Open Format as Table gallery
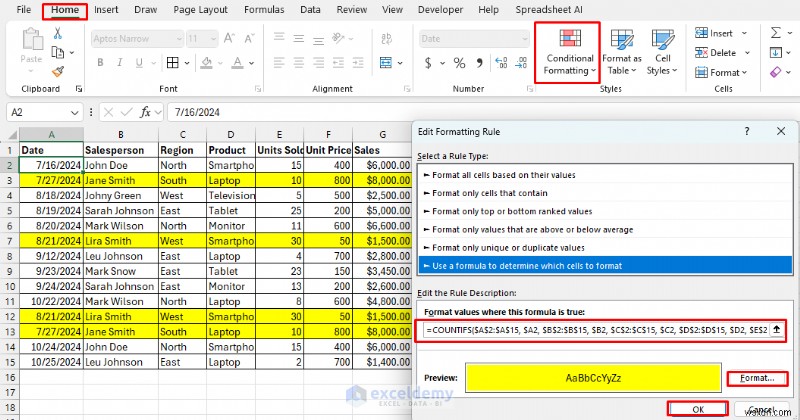The width and height of the screenshot is (800, 420). pyautogui.click(x=621, y=52)
